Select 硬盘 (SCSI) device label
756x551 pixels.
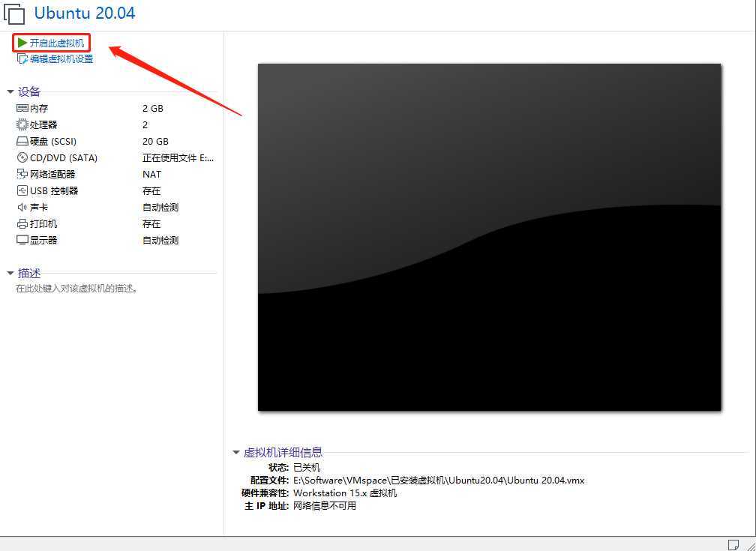[53, 141]
